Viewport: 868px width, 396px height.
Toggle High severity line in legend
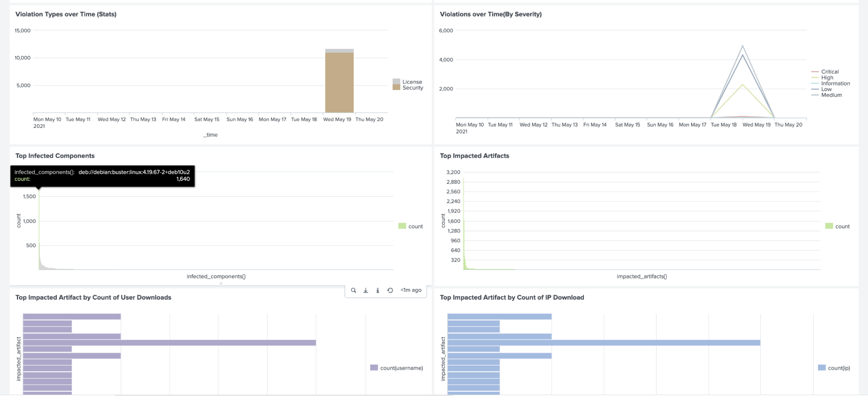coord(827,78)
